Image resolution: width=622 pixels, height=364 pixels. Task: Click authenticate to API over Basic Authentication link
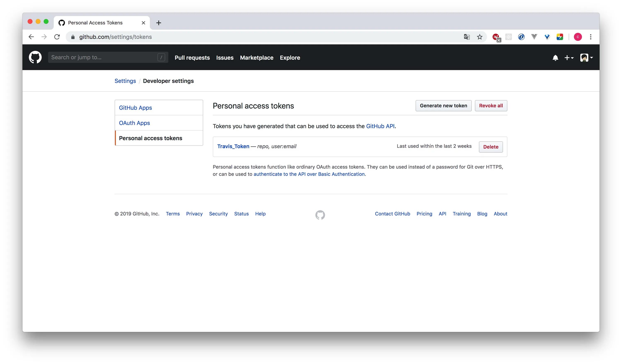point(310,173)
